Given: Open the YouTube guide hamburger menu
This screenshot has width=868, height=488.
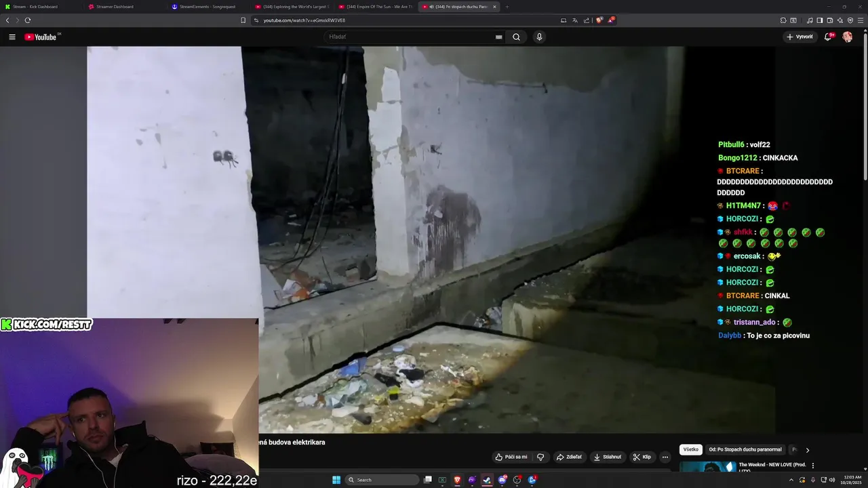Looking at the screenshot, I should click(x=12, y=37).
